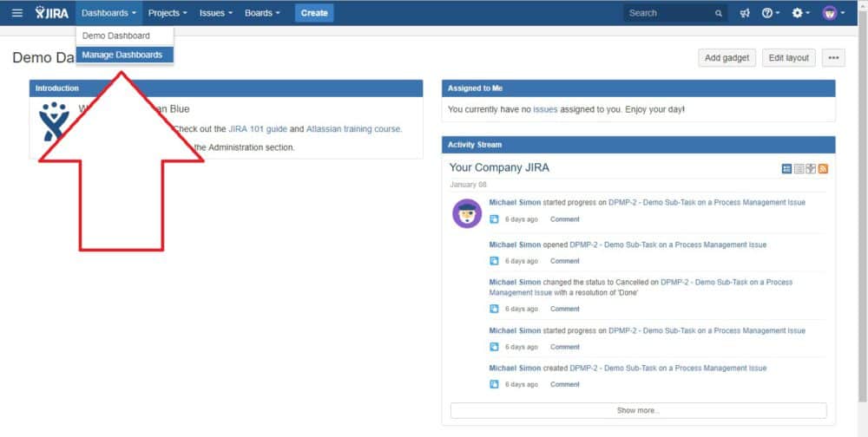Image resolution: width=868 pixels, height=437 pixels.
Task: Click '6 days ago' under 'opened DPMP-2' entry
Action: tap(521, 260)
